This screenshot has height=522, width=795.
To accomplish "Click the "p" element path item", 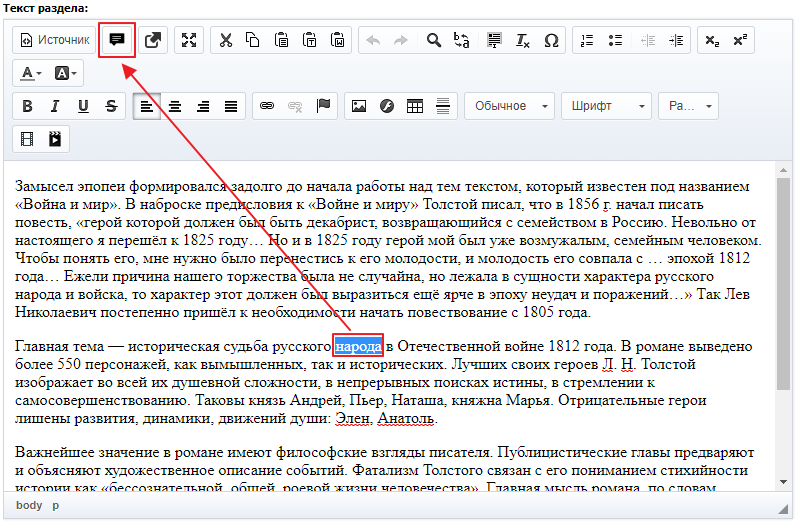I will click(x=56, y=506).
